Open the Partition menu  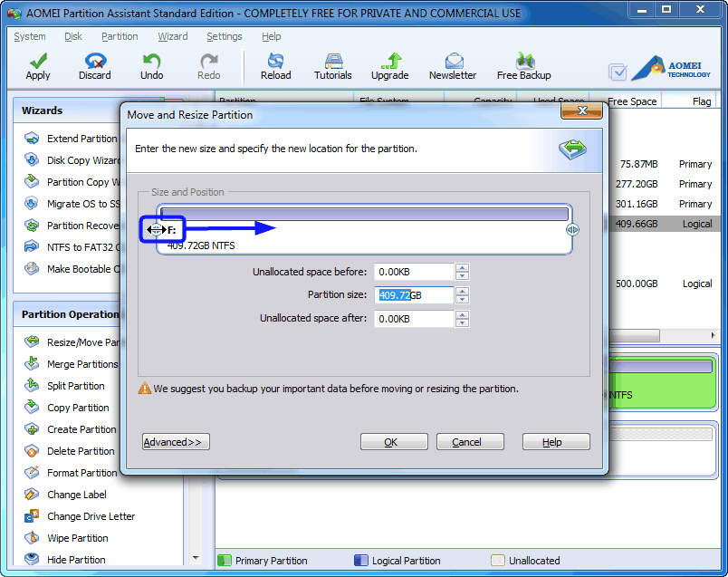tap(120, 36)
